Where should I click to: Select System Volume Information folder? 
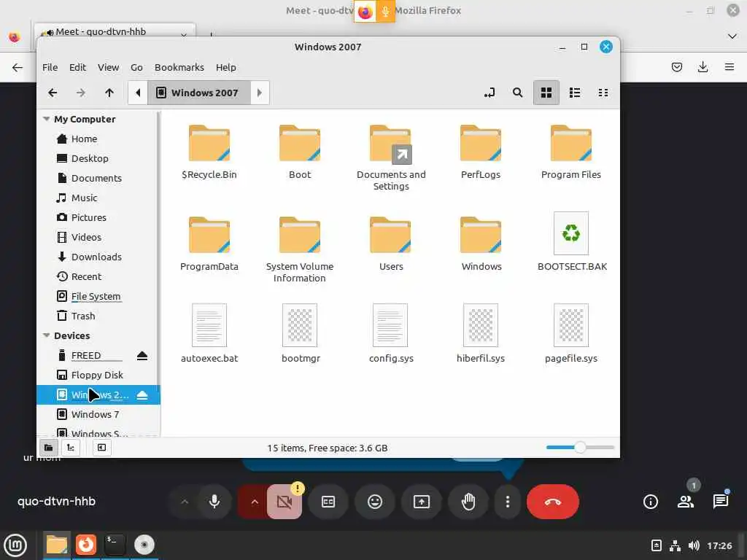300,250
